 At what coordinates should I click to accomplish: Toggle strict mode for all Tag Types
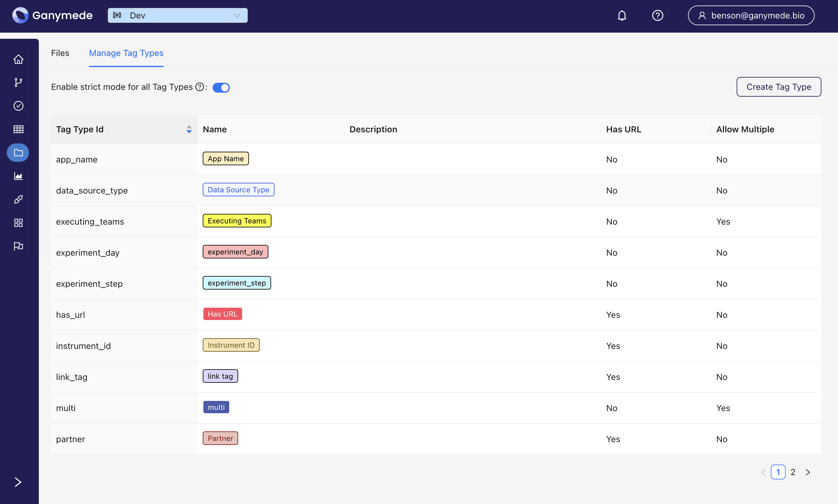coord(222,87)
